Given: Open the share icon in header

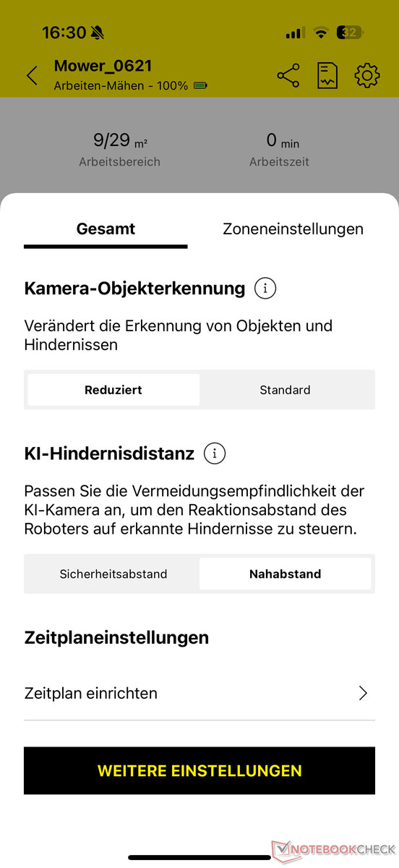Looking at the screenshot, I should click(288, 75).
